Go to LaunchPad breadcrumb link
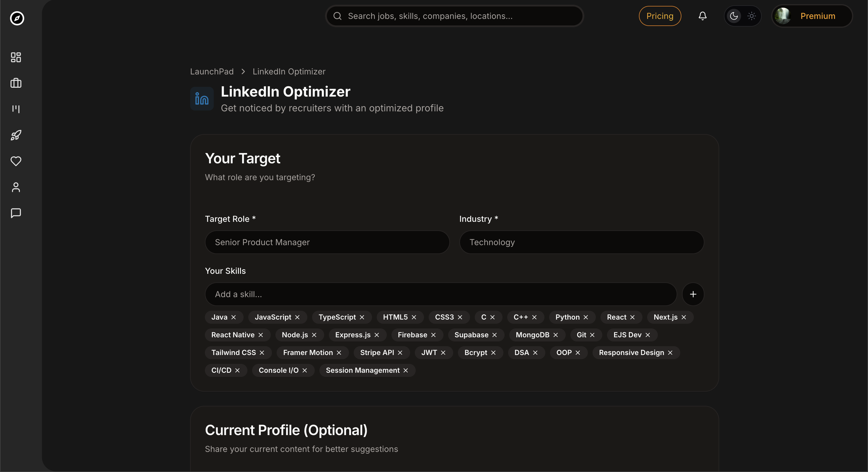 [212, 71]
